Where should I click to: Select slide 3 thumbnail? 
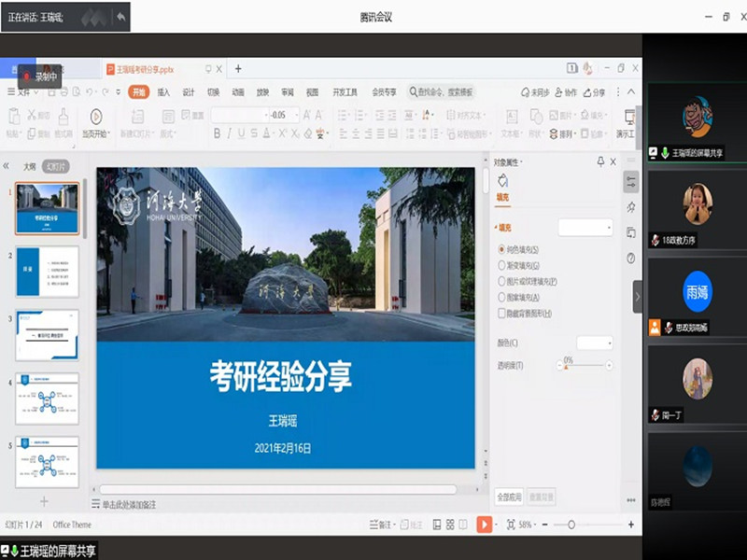(48, 334)
